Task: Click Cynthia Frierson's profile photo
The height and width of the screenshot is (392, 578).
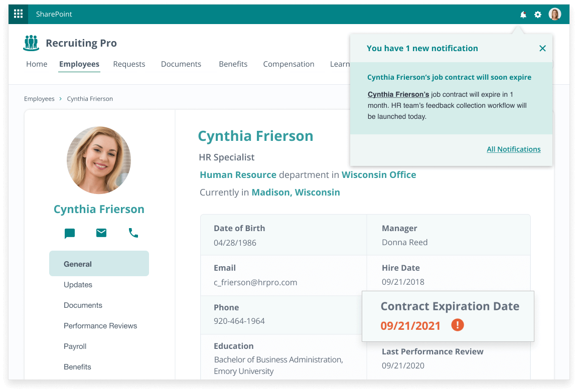Action: [x=99, y=160]
